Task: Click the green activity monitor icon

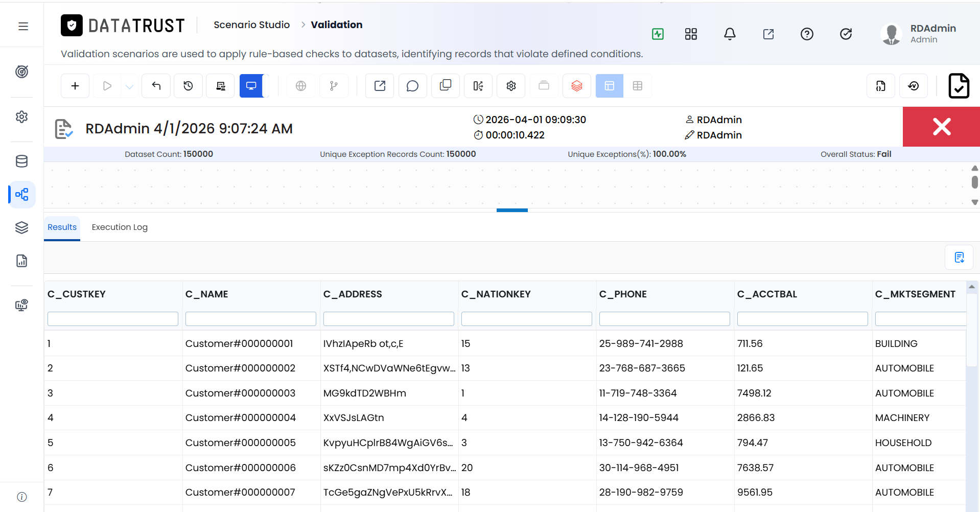Action: [658, 34]
